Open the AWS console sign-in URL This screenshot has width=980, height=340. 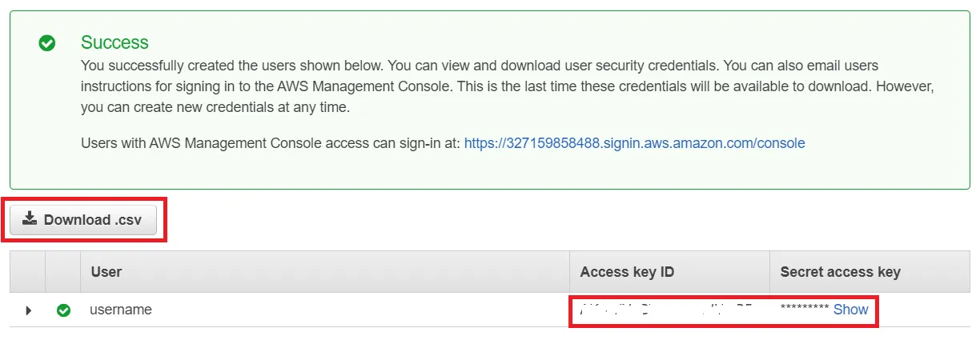click(634, 143)
